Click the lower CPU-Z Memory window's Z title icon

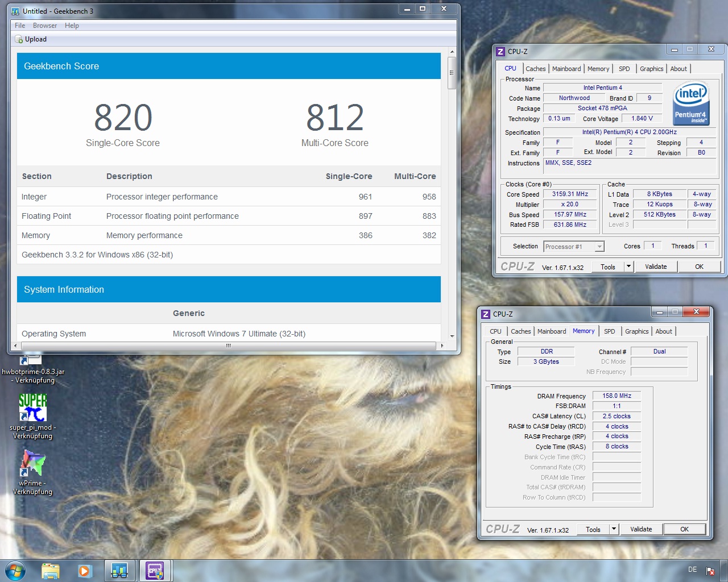(x=486, y=314)
